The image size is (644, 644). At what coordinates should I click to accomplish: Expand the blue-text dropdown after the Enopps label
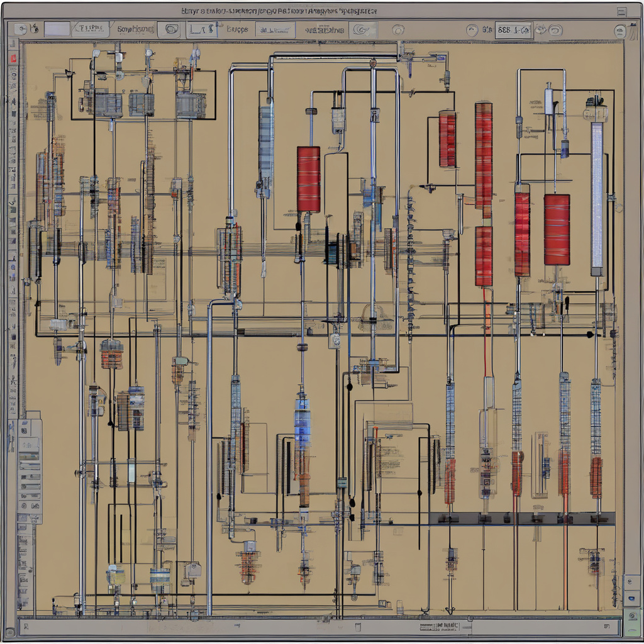coord(274,30)
